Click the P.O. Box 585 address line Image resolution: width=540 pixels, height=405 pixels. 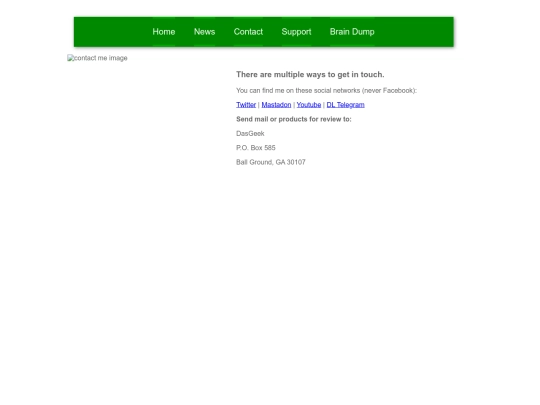coord(256,148)
